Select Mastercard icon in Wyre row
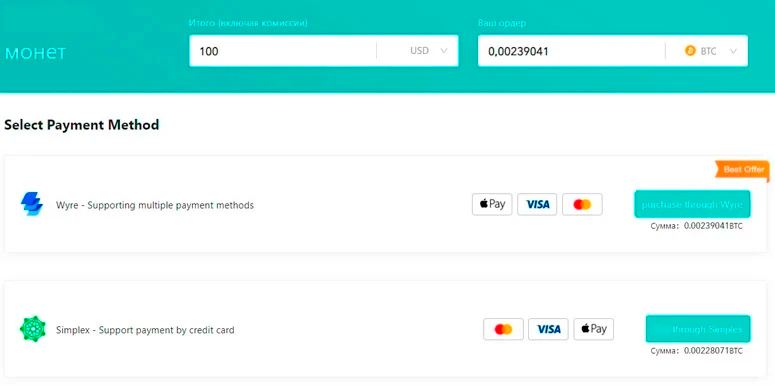Screen dimensions: 775x386 click(x=582, y=204)
